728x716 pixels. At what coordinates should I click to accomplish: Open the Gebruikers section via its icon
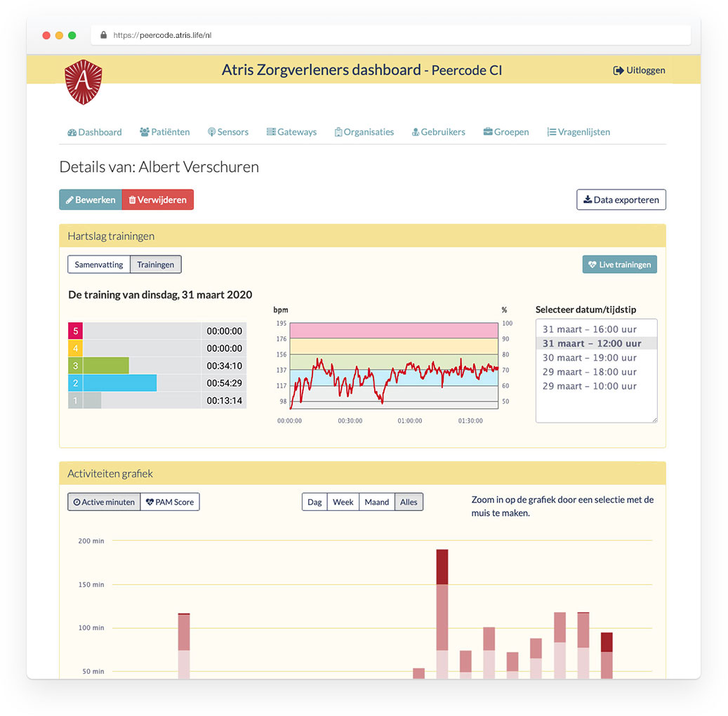pos(416,132)
